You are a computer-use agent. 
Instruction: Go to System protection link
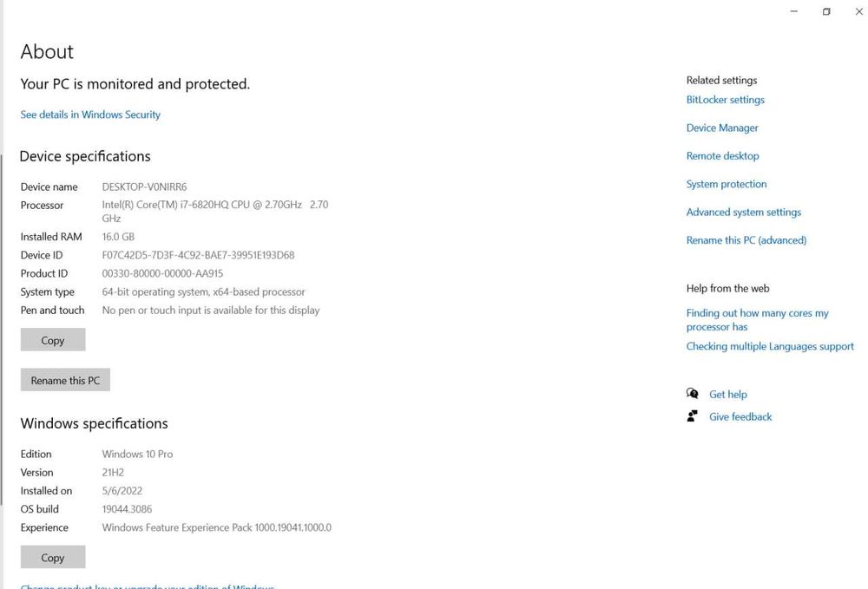727,184
